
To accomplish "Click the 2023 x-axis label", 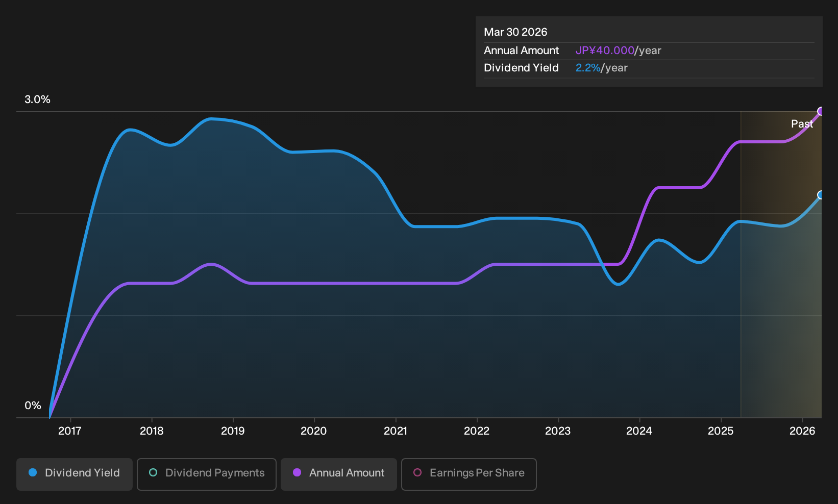I will point(558,431).
